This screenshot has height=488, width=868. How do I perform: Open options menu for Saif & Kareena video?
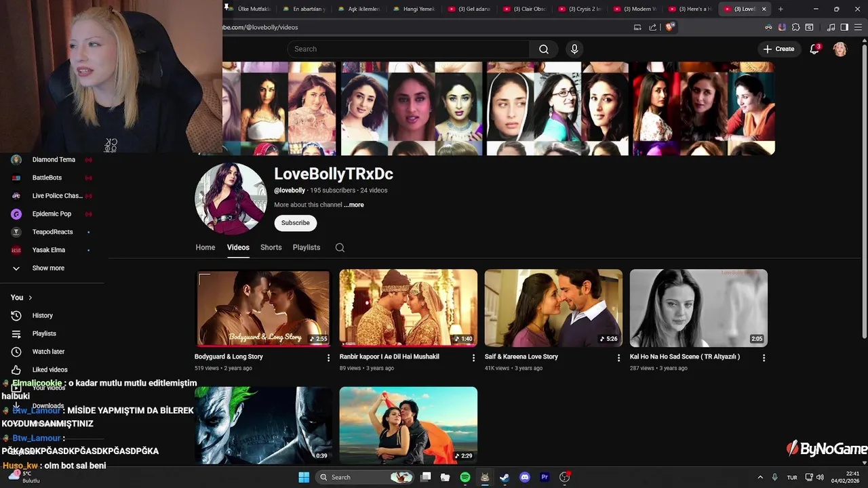618,358
